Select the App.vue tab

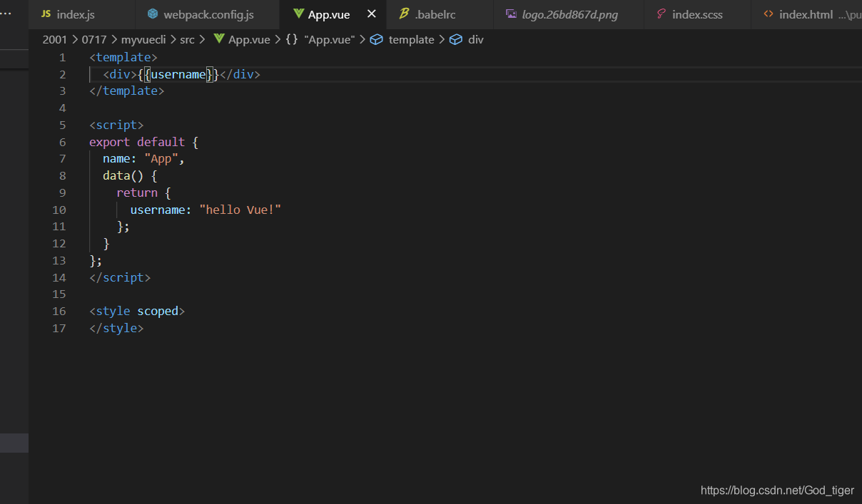(x=333, y=14)
